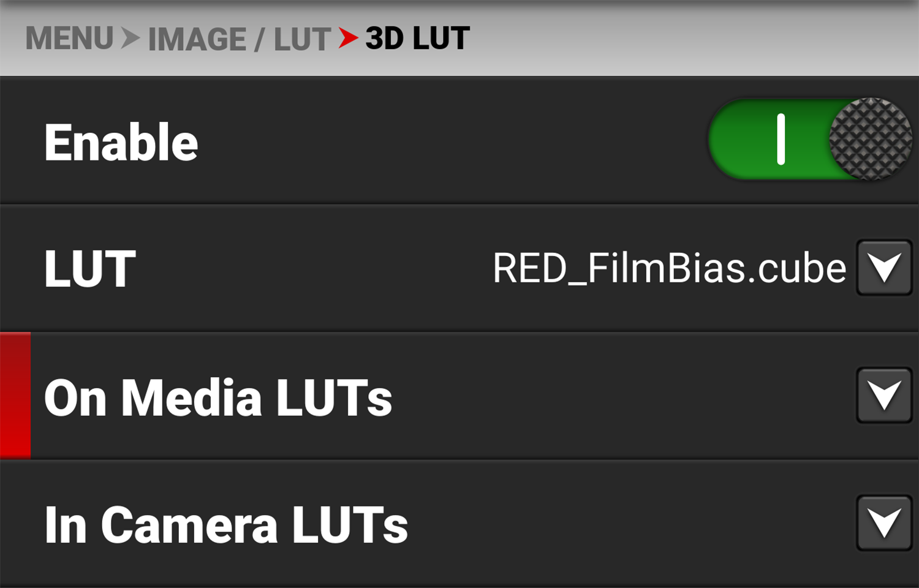Viewport: 919px width, 588px height.
Task: Click the textured knob of the Enable switch
Action: 869,140
